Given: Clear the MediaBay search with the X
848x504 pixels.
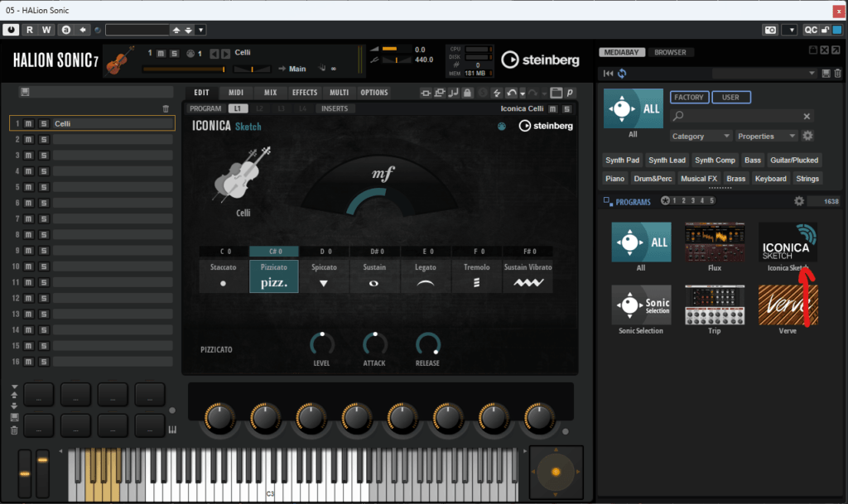Looking at the screenshot, I should coord(807,116).
